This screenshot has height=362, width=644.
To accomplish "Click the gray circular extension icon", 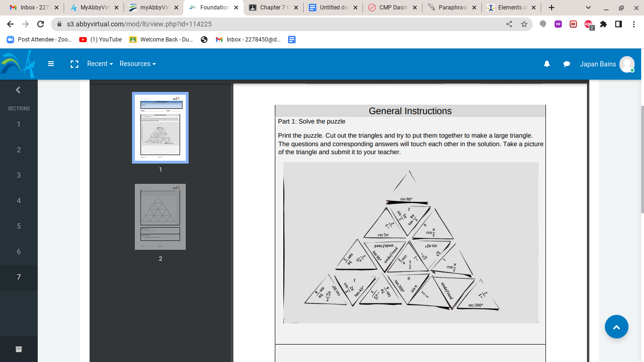I will point(543,24).
